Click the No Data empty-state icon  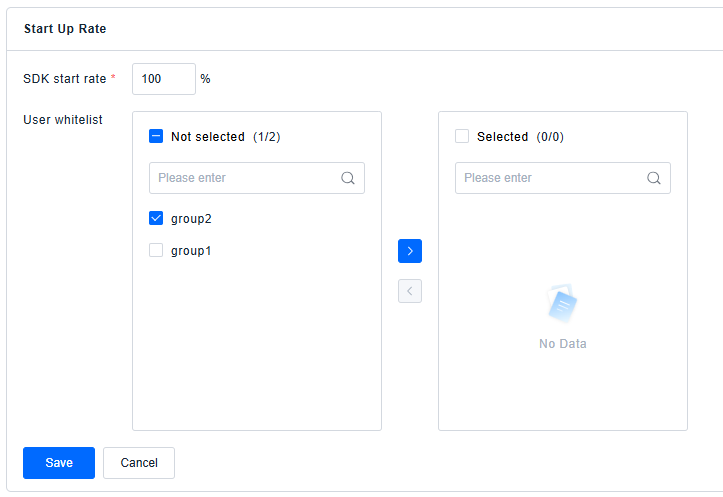coord(563,304)
